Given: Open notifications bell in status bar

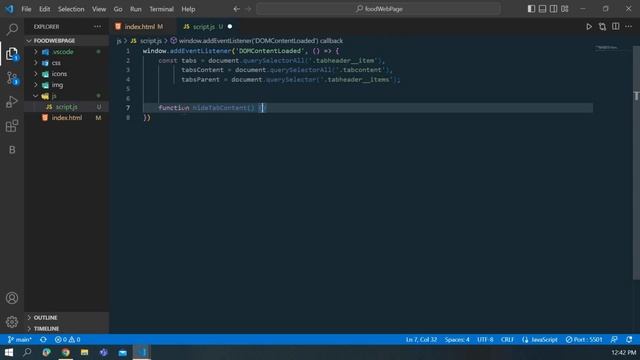Looking at the screenshot, I should tap(629, 340).
